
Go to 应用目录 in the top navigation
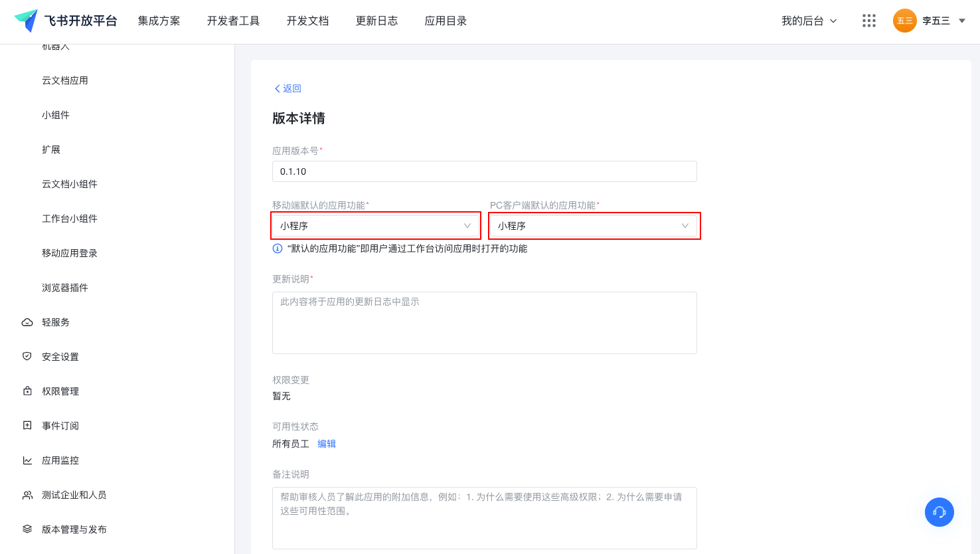[x=446, y=21]
